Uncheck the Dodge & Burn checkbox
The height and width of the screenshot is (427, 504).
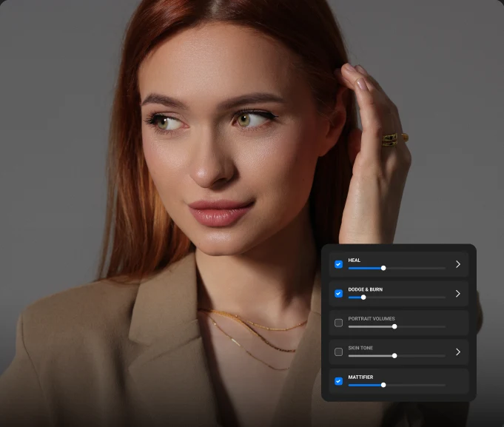pos(338,293)
